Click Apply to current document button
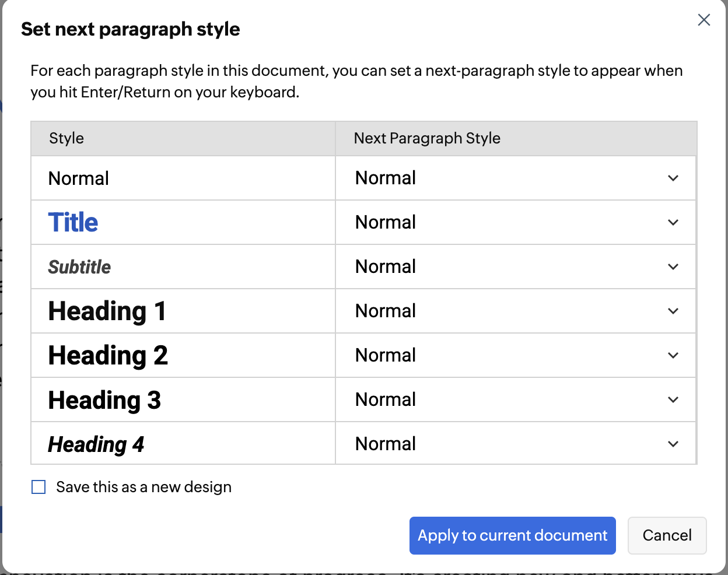The width and height of the screenshot is (728, 575). click(x=512, y=535)
